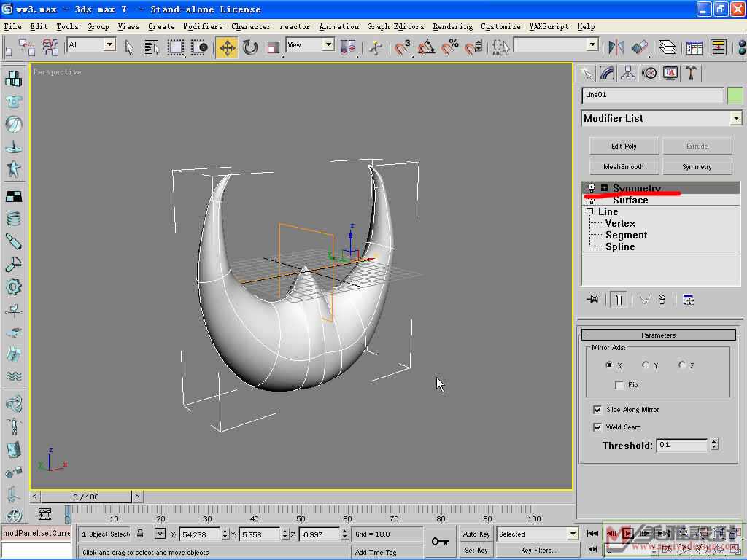747x560 pixels.
Task: Toggle Percent Snap
Action: click(449, 47)
